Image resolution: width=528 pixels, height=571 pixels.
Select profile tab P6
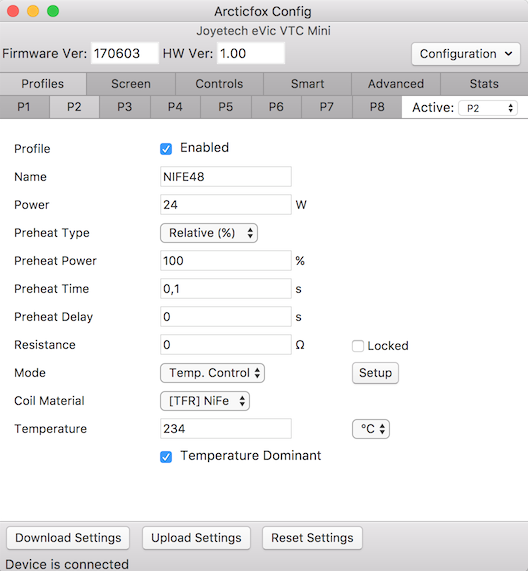tap(276, 107)
